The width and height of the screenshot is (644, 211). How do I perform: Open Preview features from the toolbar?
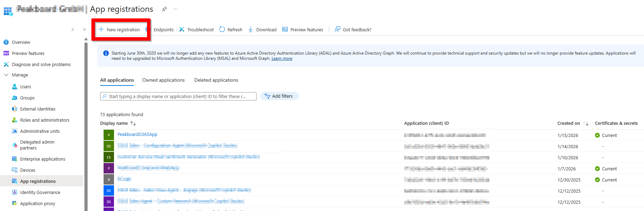pyautogui.click(x=303, y=30)
